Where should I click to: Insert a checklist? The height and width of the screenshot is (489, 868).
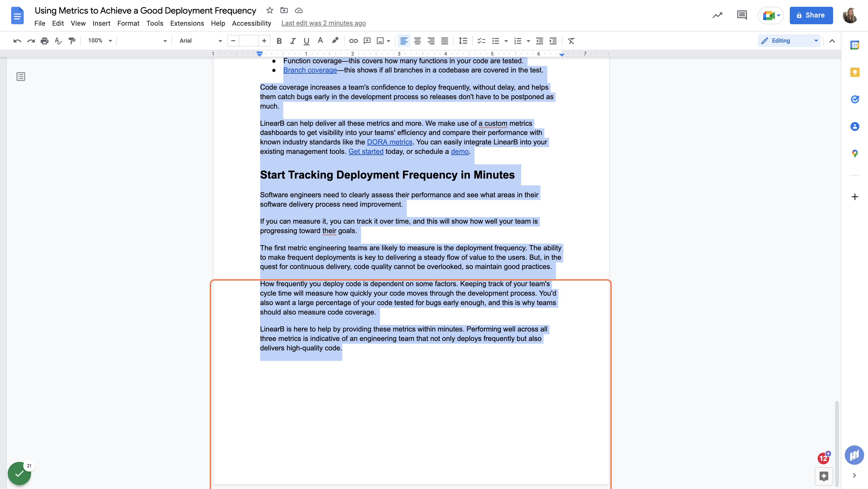[481, 41]
